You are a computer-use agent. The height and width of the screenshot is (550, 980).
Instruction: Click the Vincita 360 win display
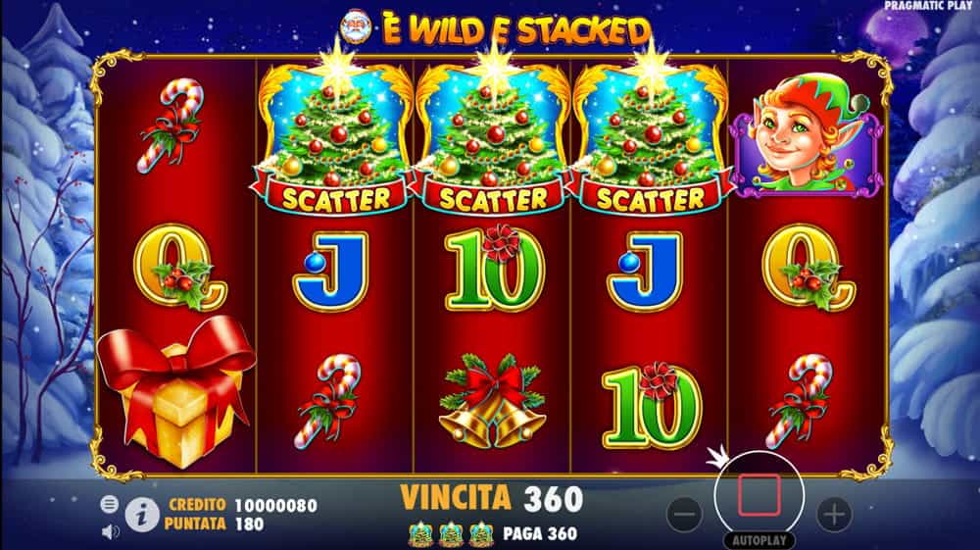(x=492, y=499)
